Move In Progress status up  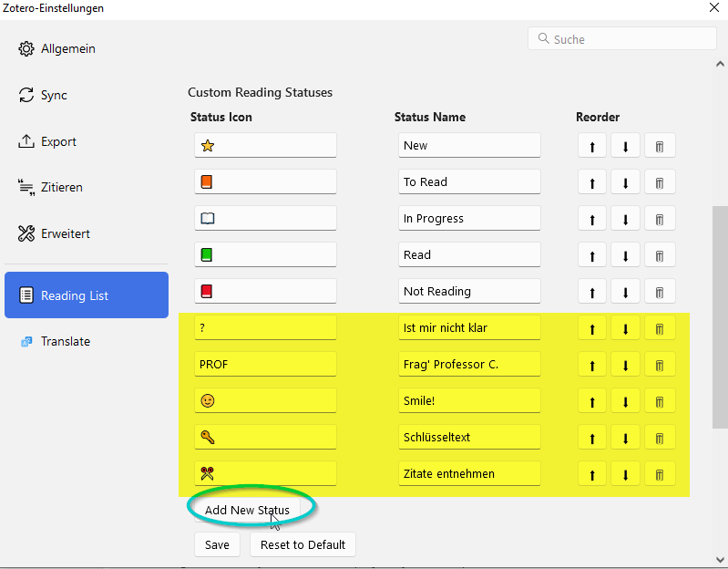[x=592, y=219]
